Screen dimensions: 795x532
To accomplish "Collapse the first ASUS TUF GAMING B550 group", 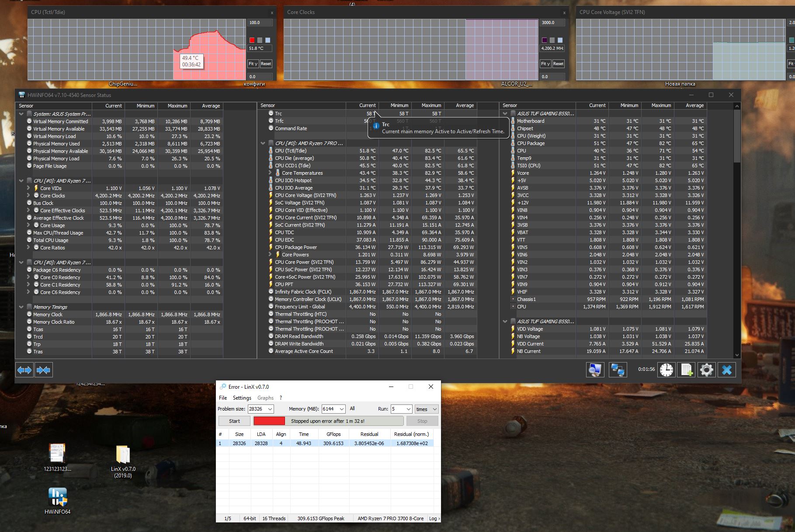I will tap(505, 114).
